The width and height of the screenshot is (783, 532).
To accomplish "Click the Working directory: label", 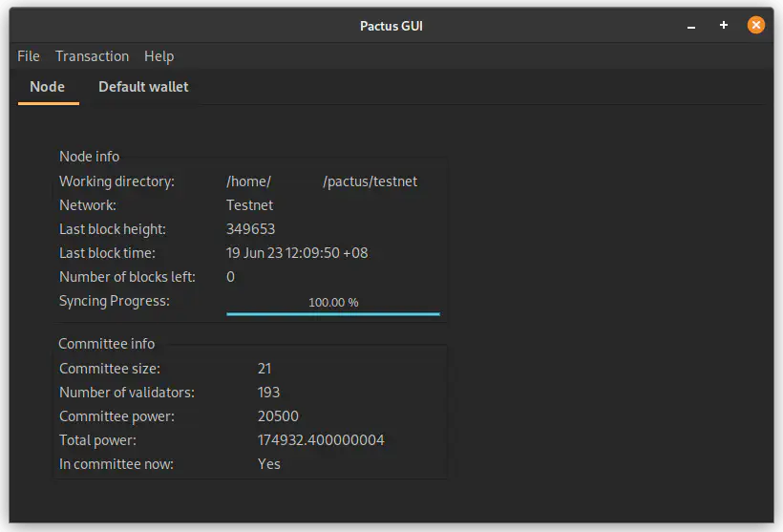I will (x=116, y=181).
